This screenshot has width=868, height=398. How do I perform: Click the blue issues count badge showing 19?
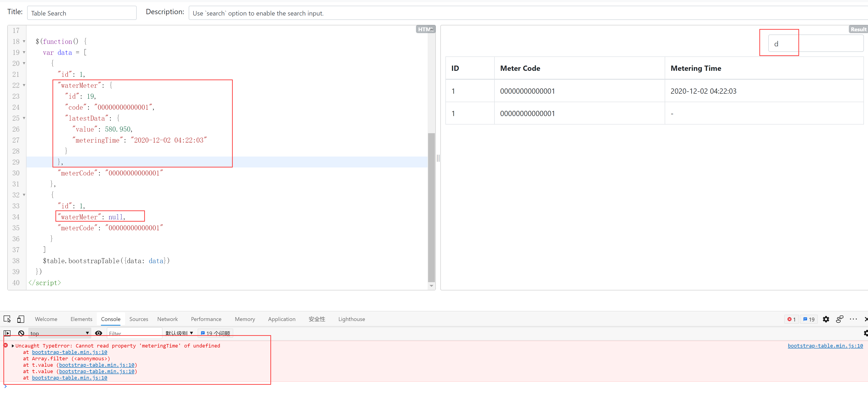[x=809, y=319]
